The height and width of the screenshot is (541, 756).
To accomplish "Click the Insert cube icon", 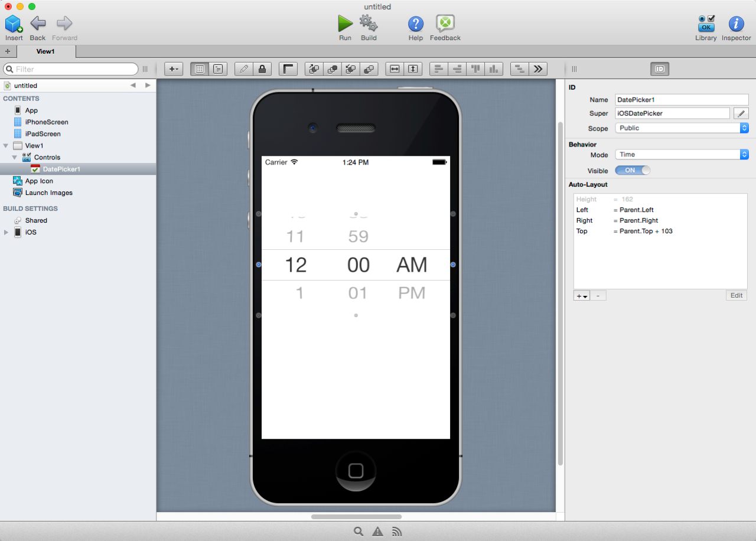I will pyautogui.click(x=14, y=24).
